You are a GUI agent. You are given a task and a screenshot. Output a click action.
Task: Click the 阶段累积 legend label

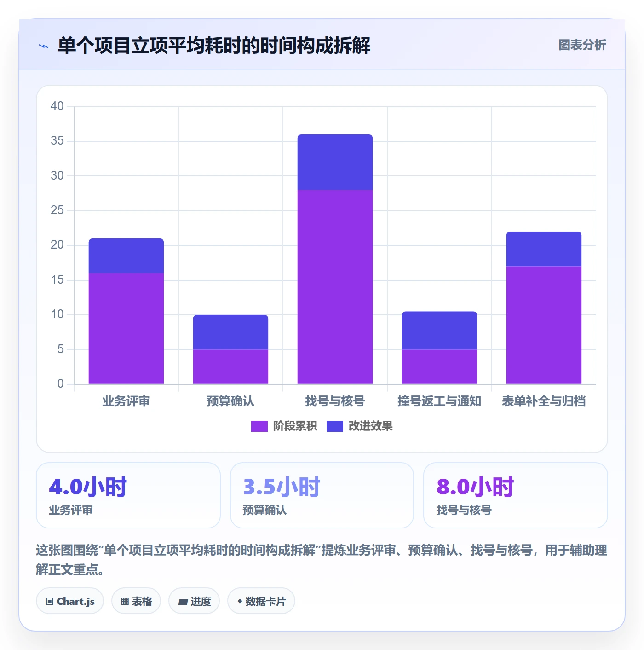coord(295,426)
